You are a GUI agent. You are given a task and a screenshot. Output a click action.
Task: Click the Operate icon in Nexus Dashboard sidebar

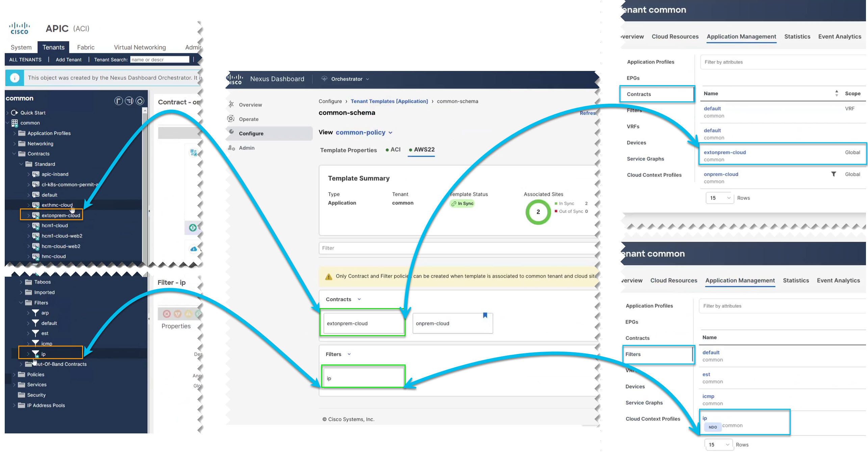231,119
